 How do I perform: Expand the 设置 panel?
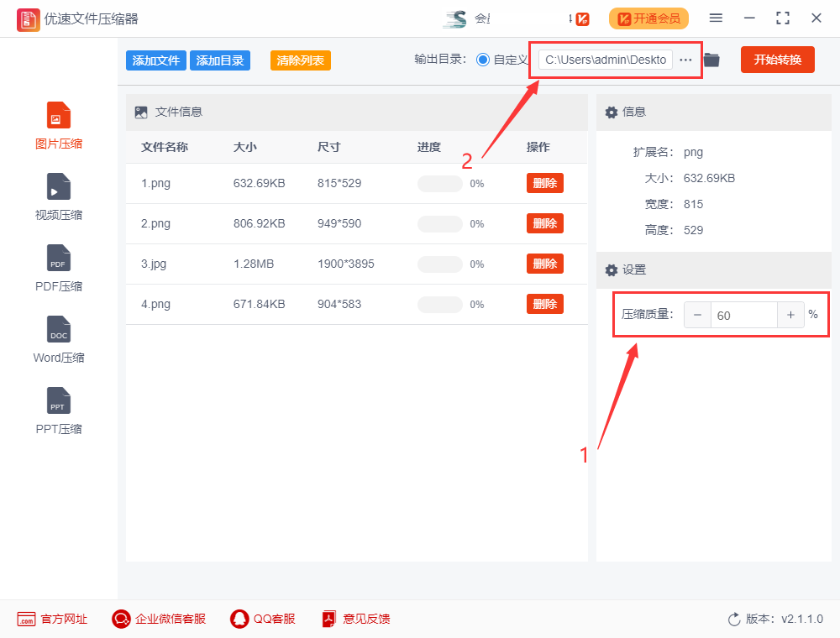click(x=611, y=269)
